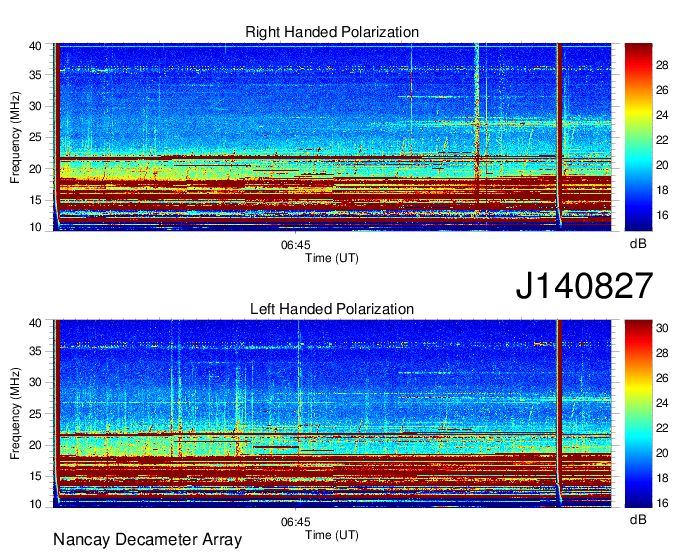Click the 06:45 tick label under bottom plot
Screen dimensions: 680x552
point(295,522)
